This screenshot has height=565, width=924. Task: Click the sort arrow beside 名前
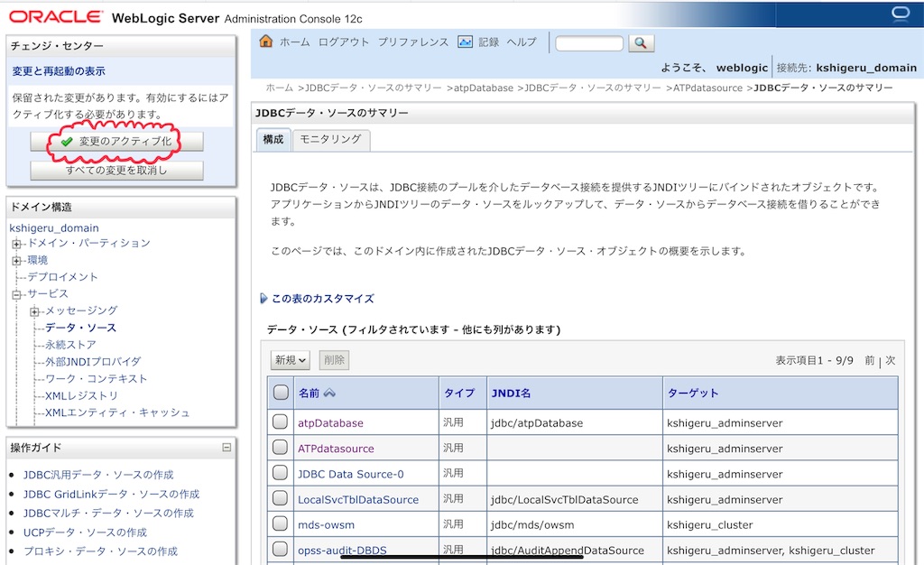point(329,393)
